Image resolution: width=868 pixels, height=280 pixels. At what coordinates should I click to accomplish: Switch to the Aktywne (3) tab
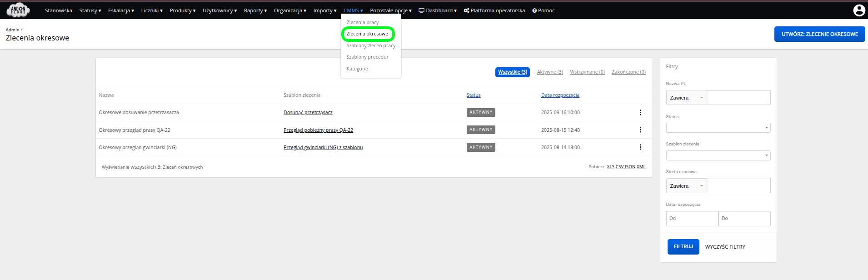point(550,72)
